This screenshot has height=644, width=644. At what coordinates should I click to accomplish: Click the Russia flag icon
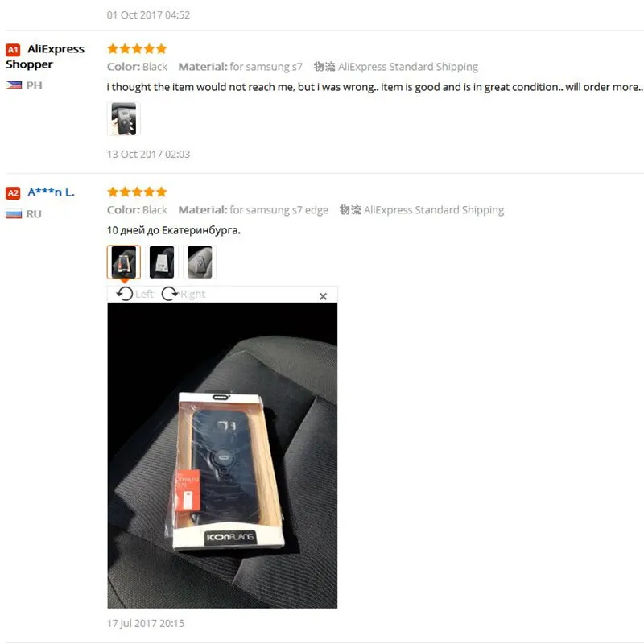14,214
